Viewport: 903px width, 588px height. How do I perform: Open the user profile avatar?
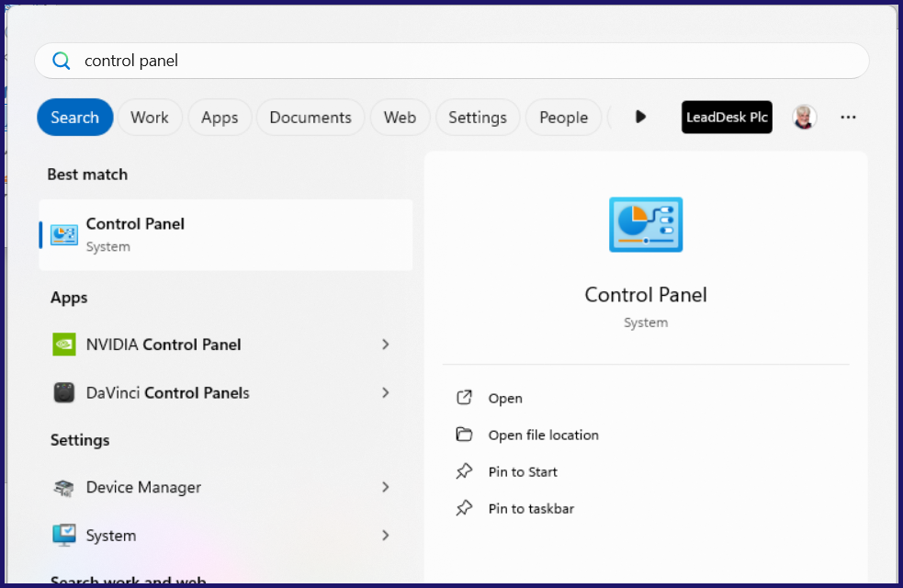pyautogui.click(x=804, y=117)
